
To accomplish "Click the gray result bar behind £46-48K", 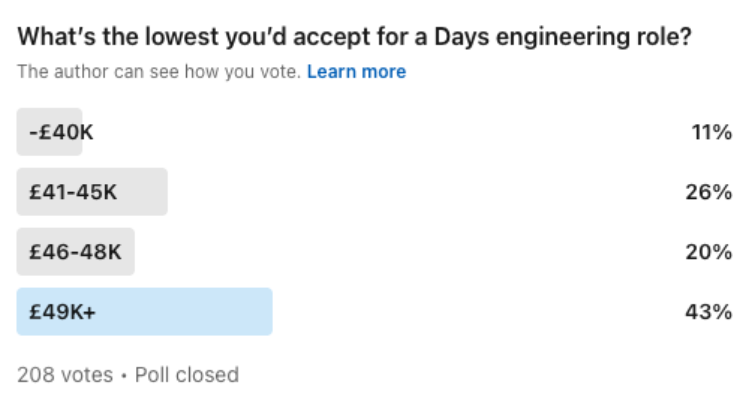I will [127, 252].
